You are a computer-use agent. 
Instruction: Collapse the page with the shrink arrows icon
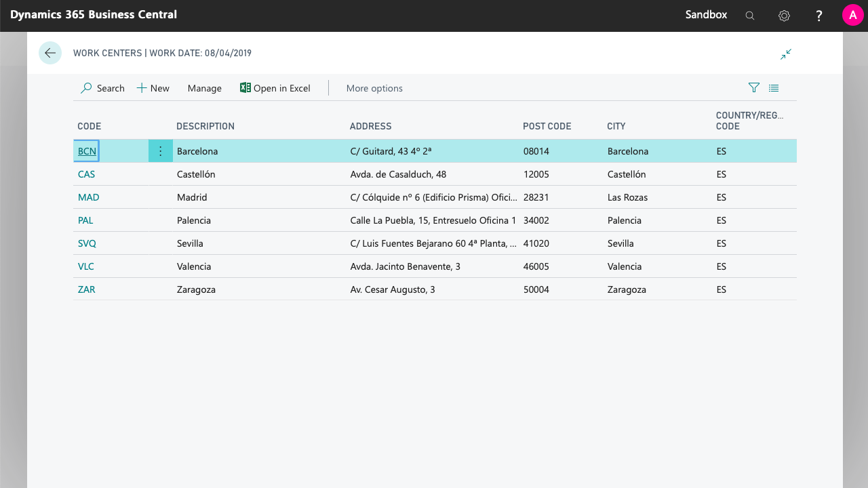pyautogui.click(x=786, y=54)
